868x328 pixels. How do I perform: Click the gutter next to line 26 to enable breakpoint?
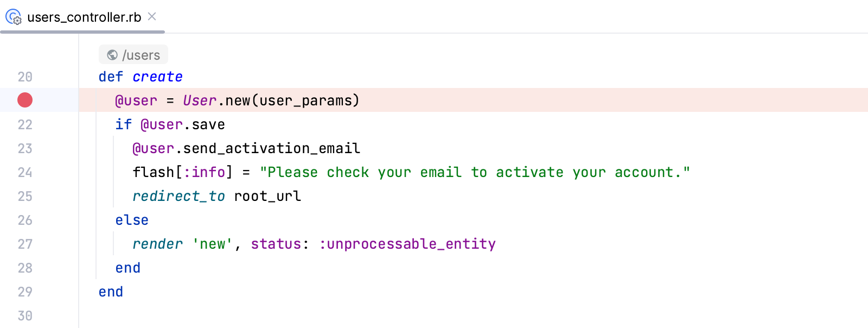pyautogui.click(x=24, y=220)
